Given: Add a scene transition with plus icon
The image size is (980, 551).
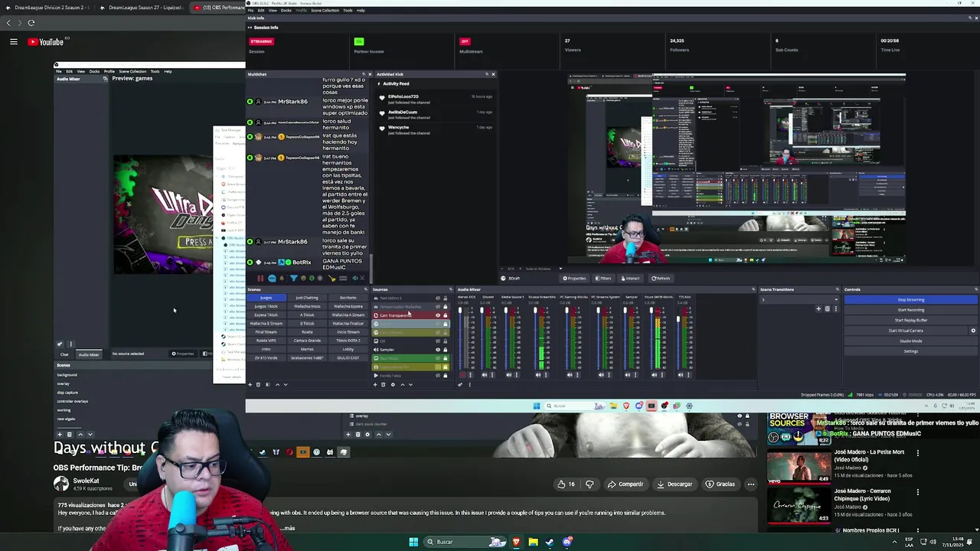Looking at the screenshot, I should coord(818,308).
